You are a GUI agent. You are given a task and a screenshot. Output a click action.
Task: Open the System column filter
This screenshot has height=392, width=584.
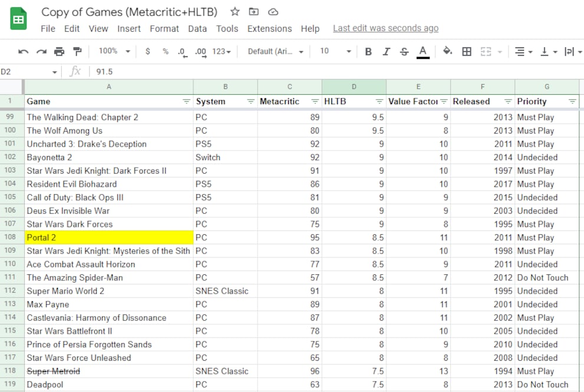pyautogui.click(x=250, y=102)
